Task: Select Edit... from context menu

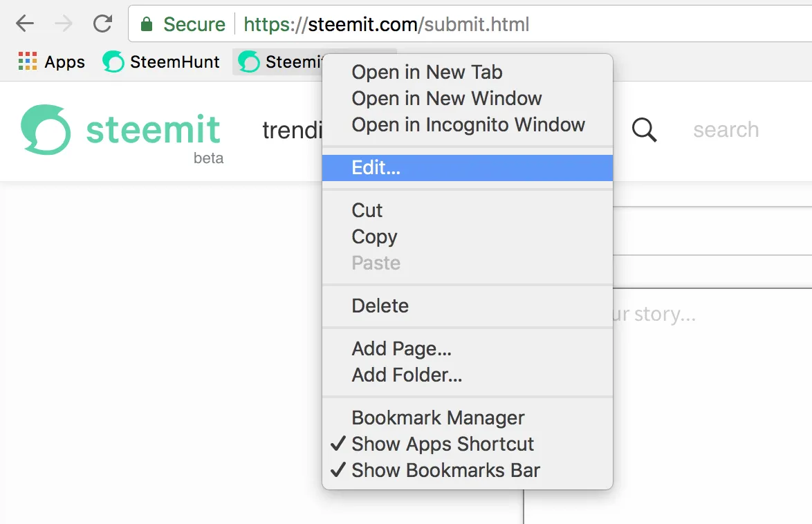Action: [467, 168]
